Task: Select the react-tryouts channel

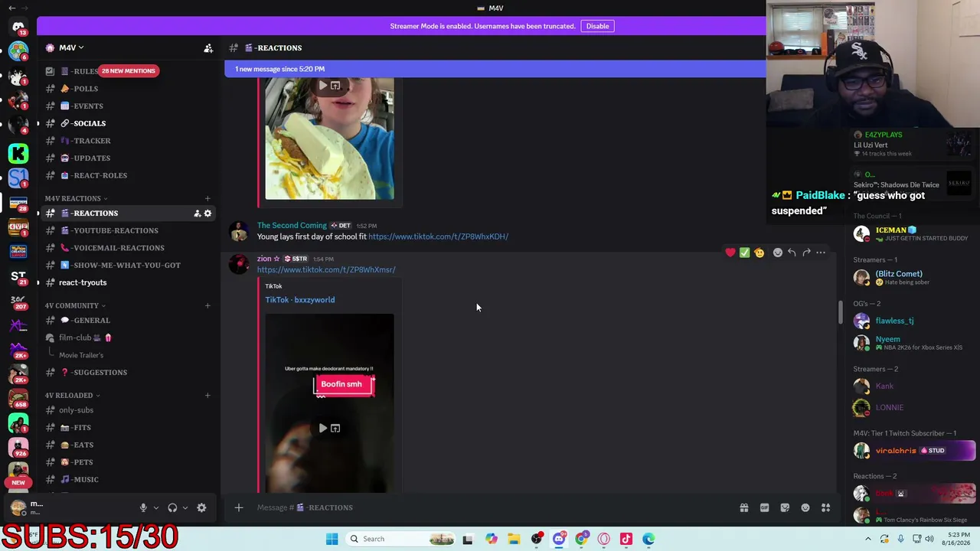Action: tap(127, 282)
